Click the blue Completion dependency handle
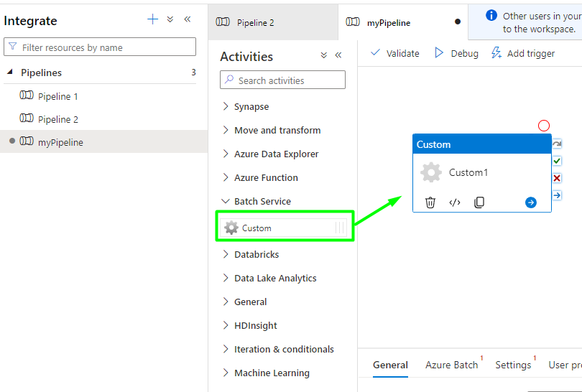 (557, 195)
